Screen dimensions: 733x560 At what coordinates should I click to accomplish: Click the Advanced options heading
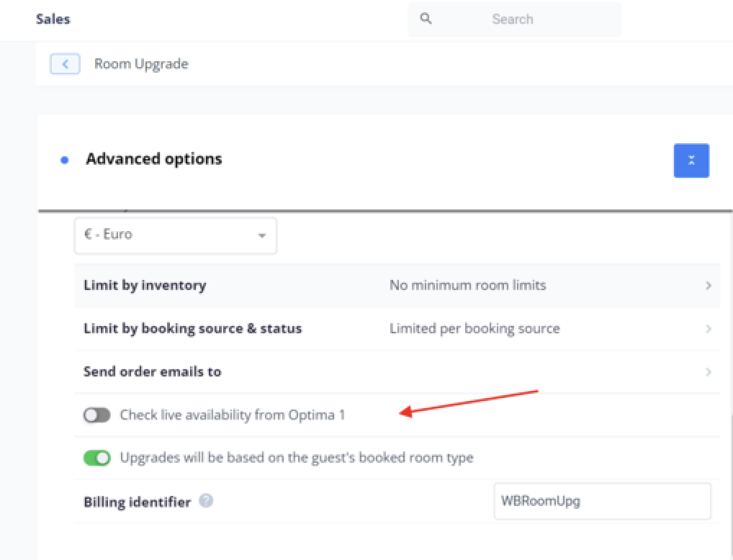click(154, 159)
